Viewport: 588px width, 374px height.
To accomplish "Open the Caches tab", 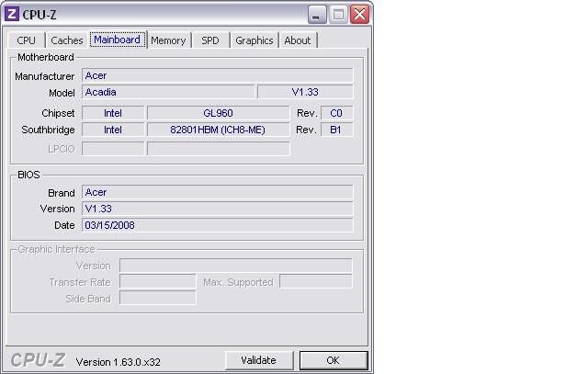I will pos(67,40).
